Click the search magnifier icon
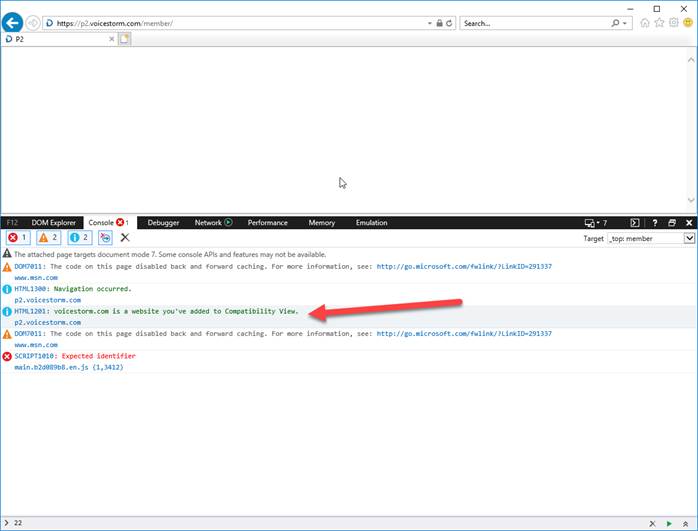698x531 pixels. [615, 23]
